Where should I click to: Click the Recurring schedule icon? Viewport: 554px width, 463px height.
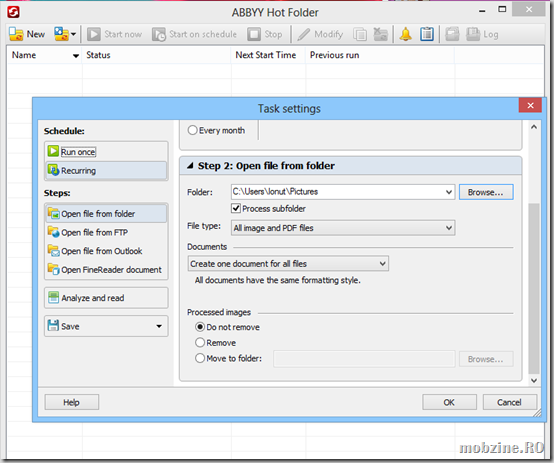pyautogui.click(x=53, y=170)
